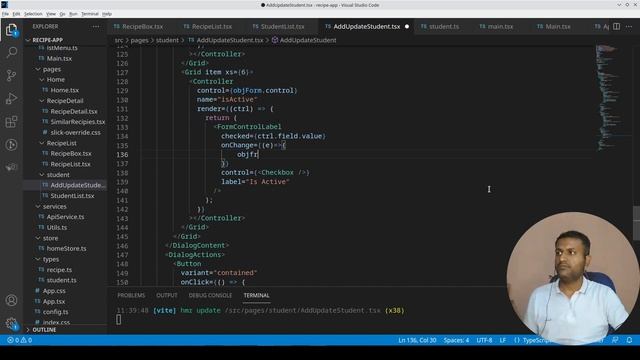Open config.ts file
640x360 pixels.
56,312
